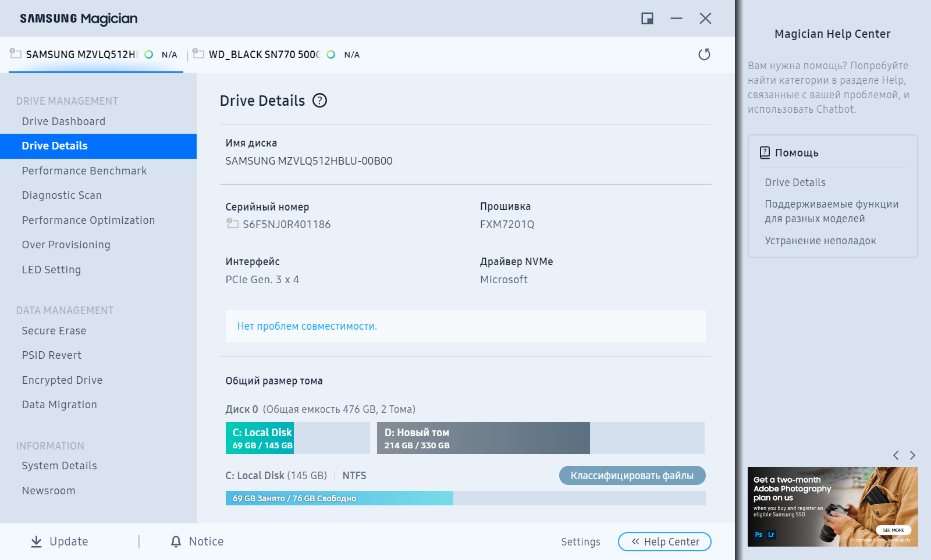Collapse the Help Center panel
Image resolution: width=931 pixels, height=560 pixels.
click(x=665, y=541)
